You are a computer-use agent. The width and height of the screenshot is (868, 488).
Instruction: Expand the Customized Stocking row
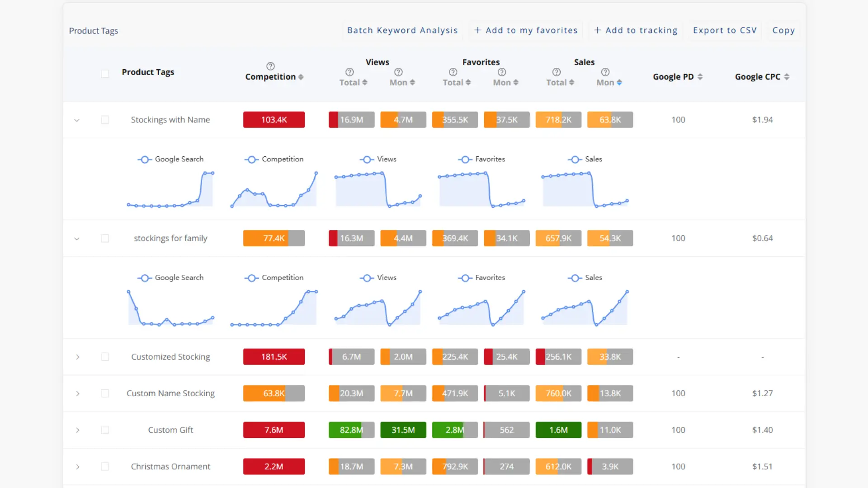click(78, 357)
